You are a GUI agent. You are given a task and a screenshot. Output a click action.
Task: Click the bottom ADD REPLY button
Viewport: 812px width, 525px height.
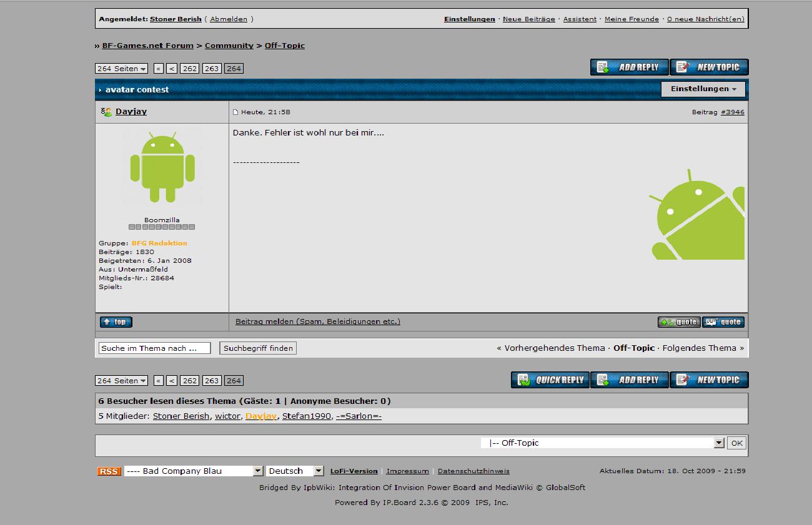click(629, 380)
